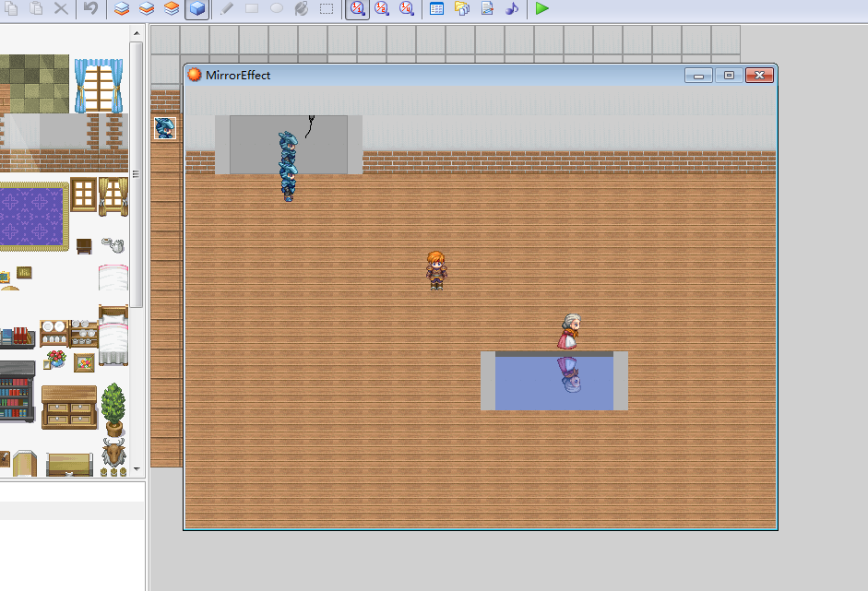Pick the framed flower picture tile
This screenshot has width=868, height=591.
point(84,363)
